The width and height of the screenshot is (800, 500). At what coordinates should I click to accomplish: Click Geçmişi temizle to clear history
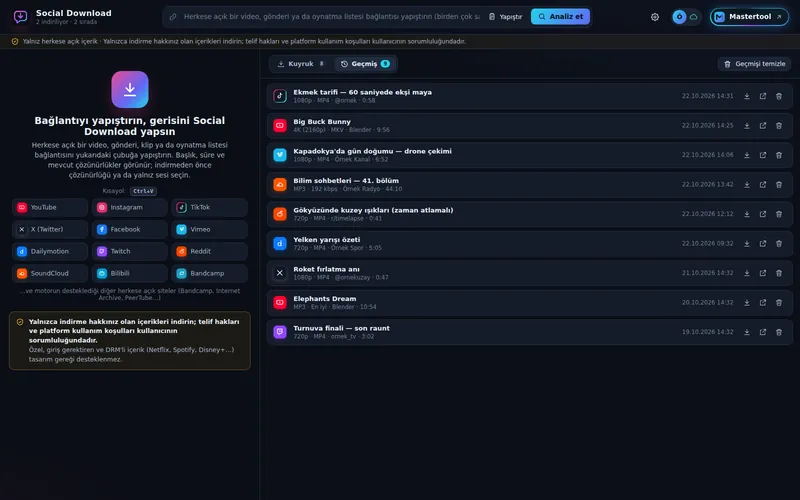coord(754,64)
